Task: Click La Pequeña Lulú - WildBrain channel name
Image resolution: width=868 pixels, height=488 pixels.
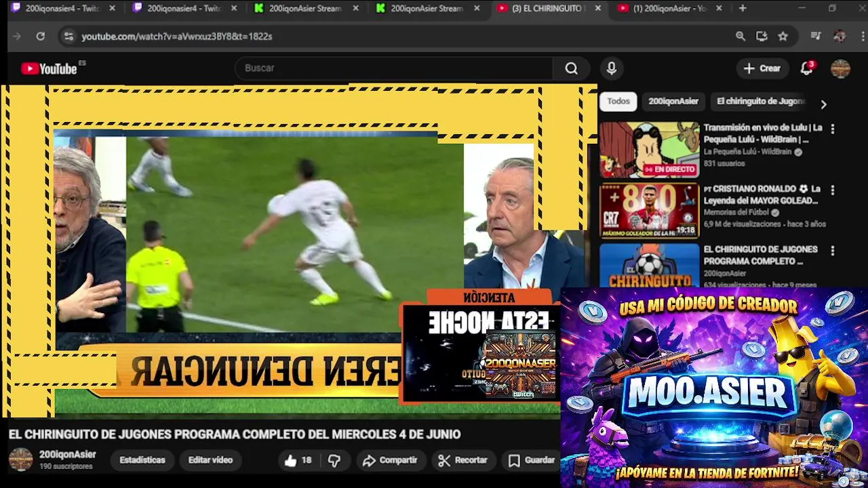Action: (x=747, y=152)
